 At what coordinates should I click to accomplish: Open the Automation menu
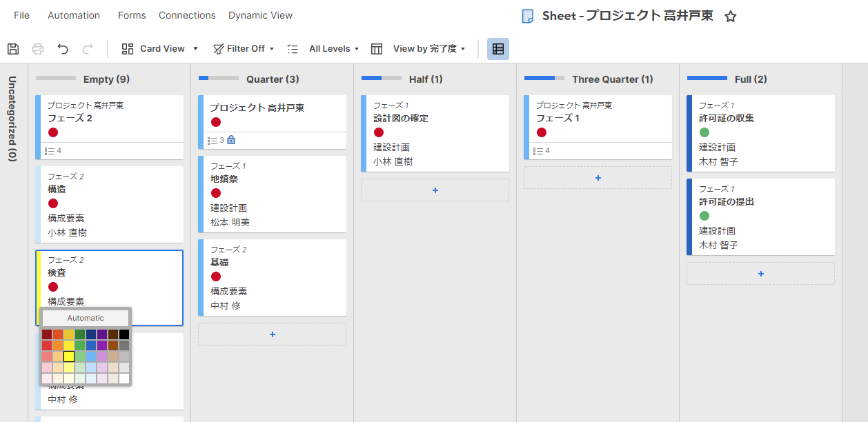(x=73, y=15)
